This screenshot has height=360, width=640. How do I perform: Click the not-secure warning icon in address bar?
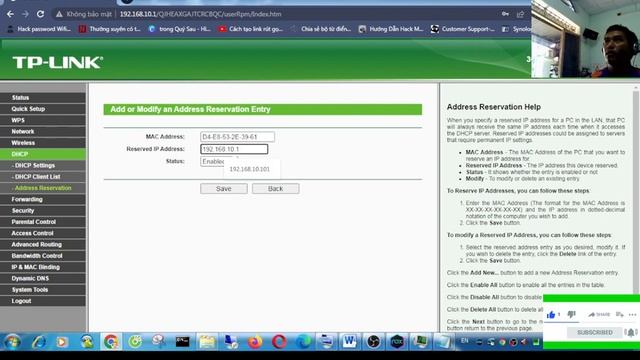59,14
